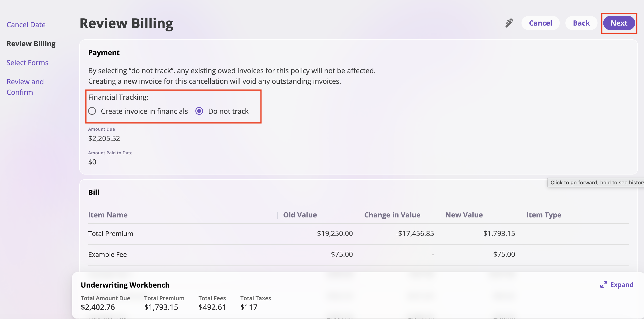Sort by Item Name column header
This screenshot has width=644, height=319.
click(x=108, y=215)
